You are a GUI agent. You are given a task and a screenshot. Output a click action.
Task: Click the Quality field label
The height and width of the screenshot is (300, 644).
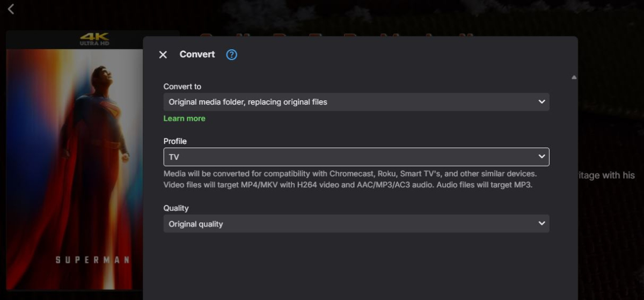point(176,208)
